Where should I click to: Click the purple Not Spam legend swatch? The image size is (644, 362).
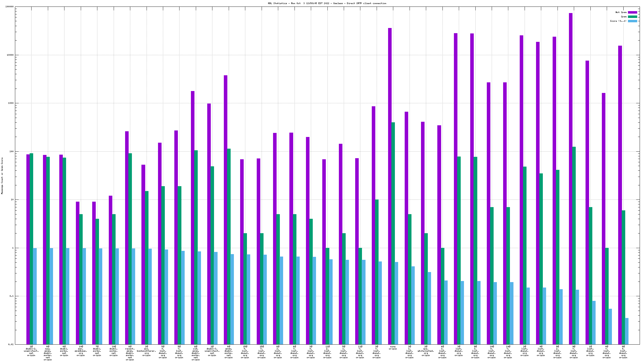coord(632,12)
